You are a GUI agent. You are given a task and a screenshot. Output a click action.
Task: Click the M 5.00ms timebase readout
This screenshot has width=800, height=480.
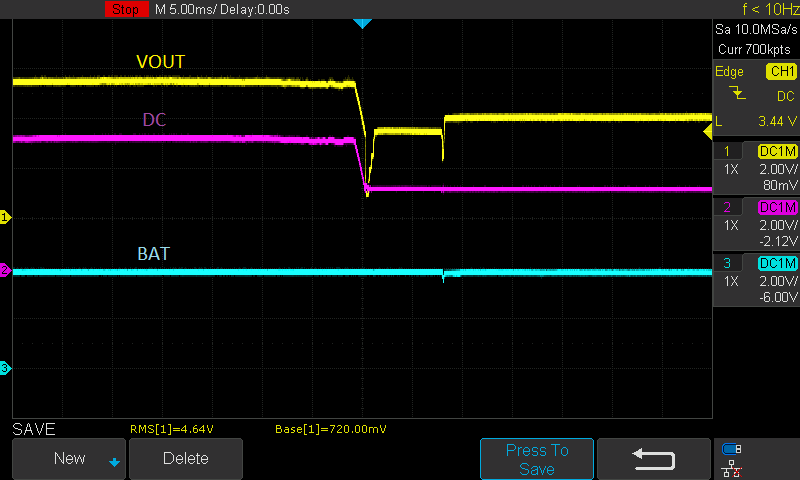186,9
